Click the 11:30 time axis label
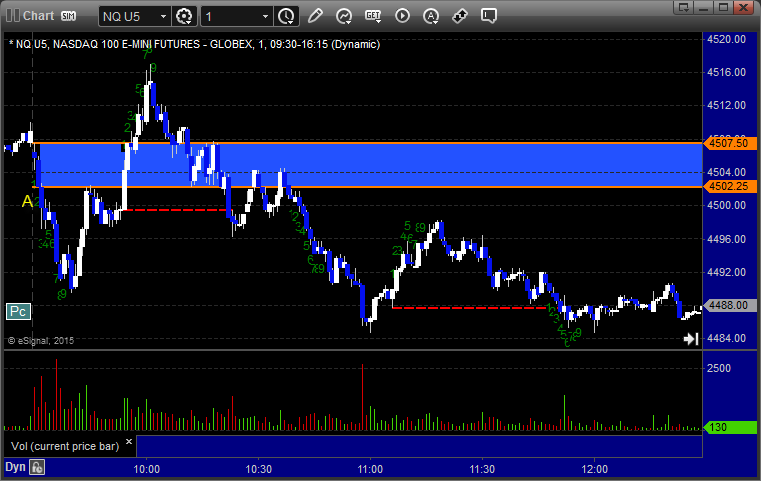This screenshot has width=761, height=481. click(x=482, y=469)
